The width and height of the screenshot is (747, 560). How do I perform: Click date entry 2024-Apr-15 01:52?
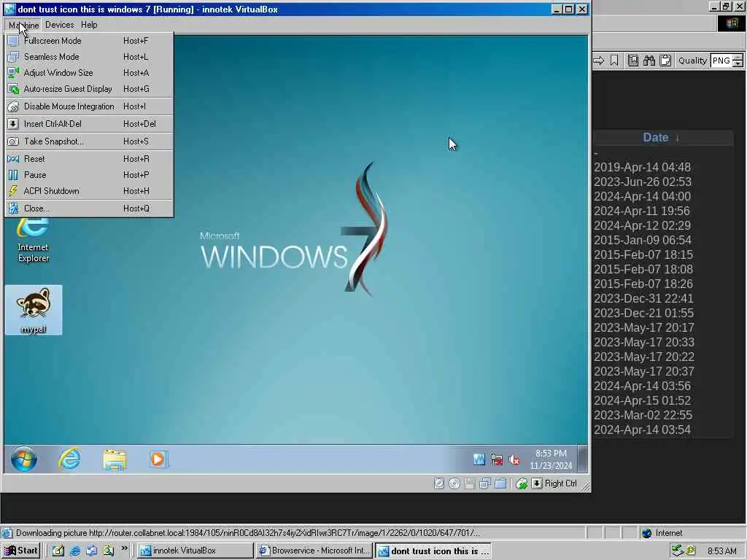[x=642, y=400]
